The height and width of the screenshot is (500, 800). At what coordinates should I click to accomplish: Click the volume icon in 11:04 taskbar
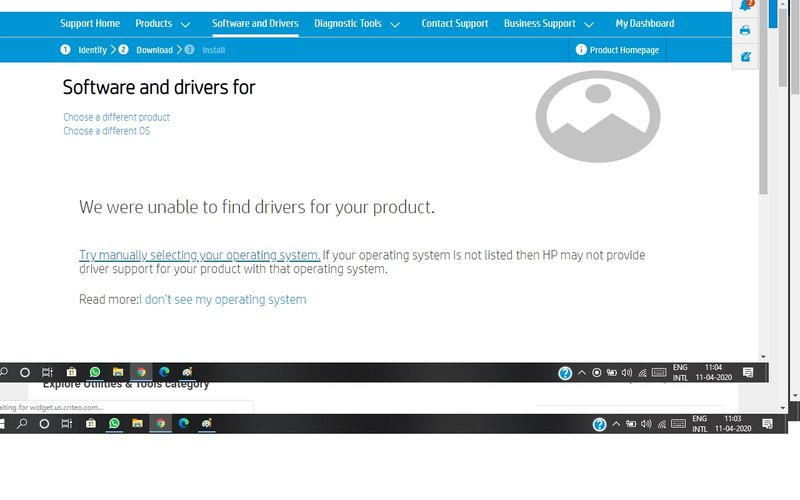pos(627,372)
